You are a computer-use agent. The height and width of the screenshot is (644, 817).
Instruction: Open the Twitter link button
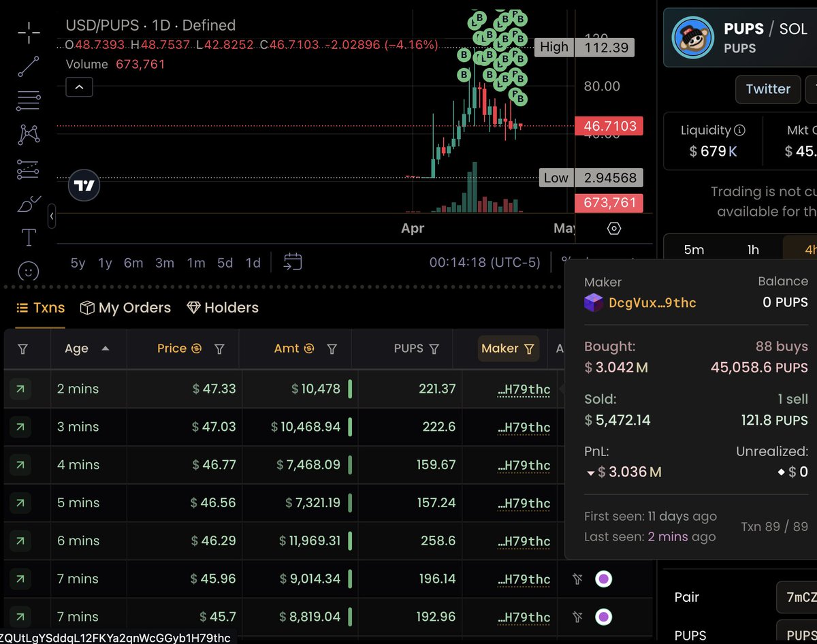pos(768,89)
